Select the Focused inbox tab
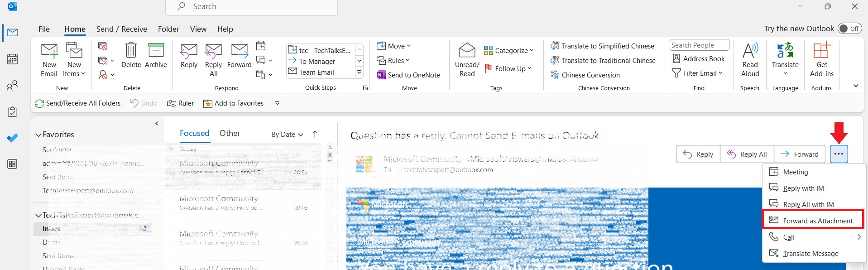Screen dimensions: 868x270 (x=194, y=133)
